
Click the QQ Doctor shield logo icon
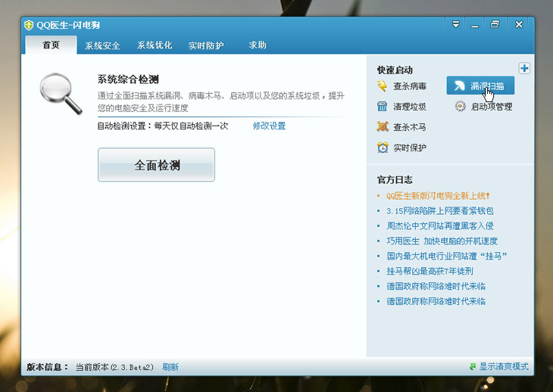pos(29,25)
